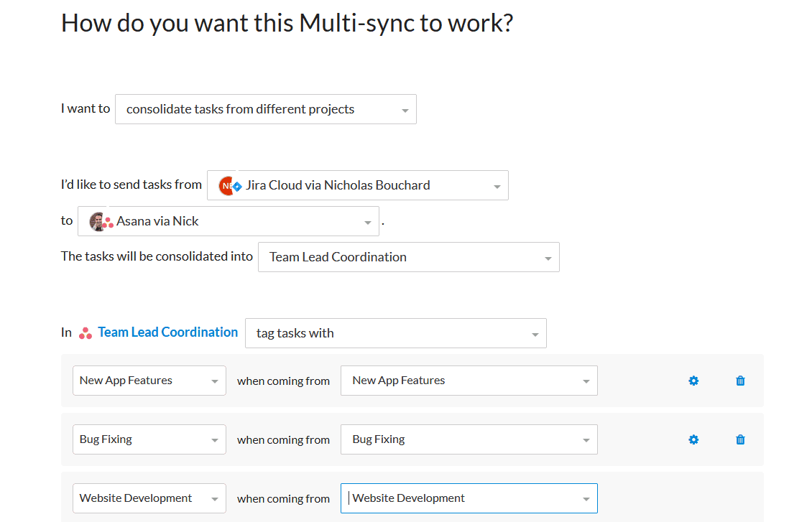Click the Asana logo beside Team Lead Coordination
The height and width of the screenshot is (522, 812).
(x=86, y=333)
